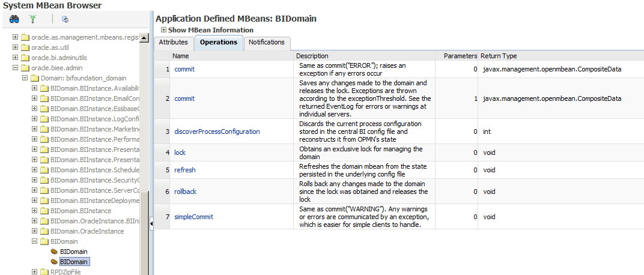Click the splitter collapse arrow

tap(151, 224)
